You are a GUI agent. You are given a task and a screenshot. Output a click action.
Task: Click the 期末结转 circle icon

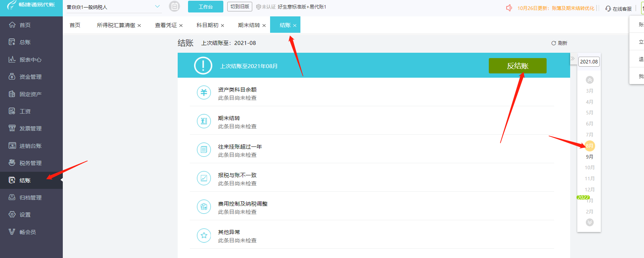(204, 121)
